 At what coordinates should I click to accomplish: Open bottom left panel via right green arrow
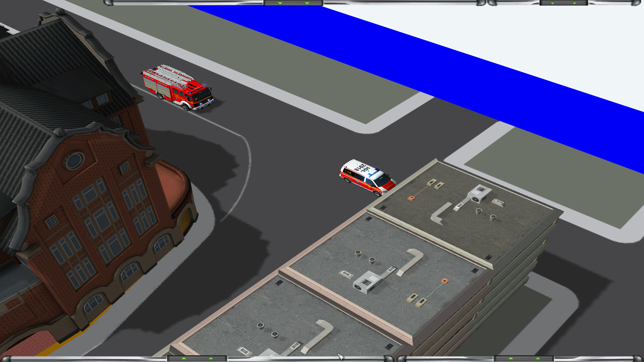(x=211, y=359)
